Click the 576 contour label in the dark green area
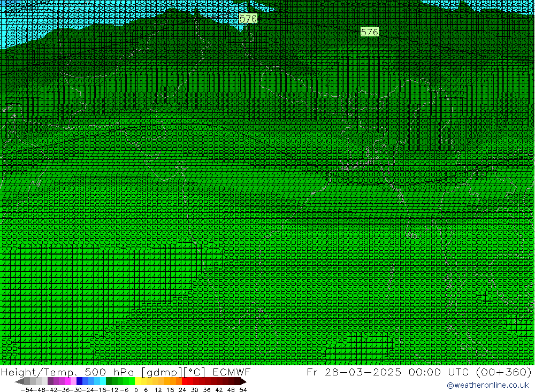535x392 pixels. pyautogui.click(x=370, y=32)
